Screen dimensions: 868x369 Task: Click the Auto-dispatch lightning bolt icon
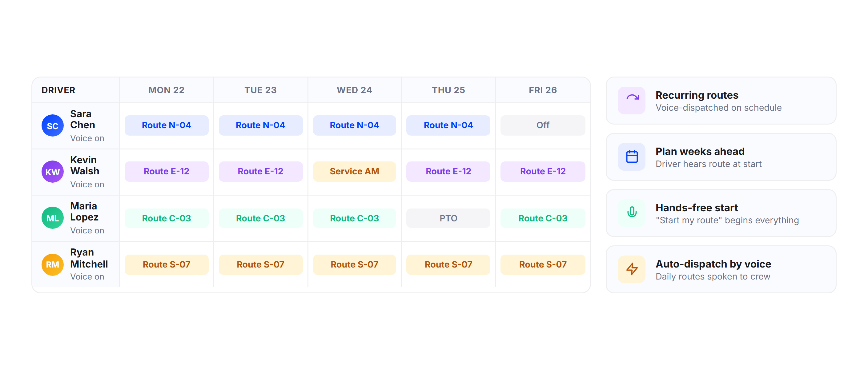pyautogui.click(x=632, y=269)
